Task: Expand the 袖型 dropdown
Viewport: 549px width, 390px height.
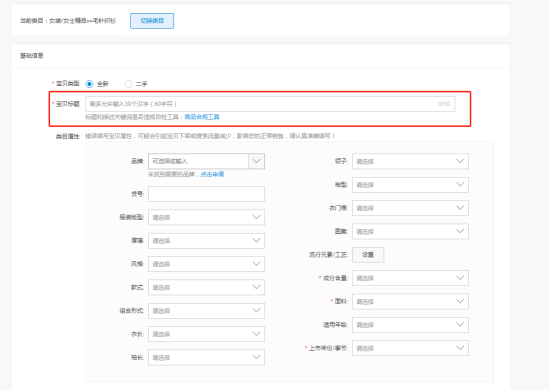Action: (410, 184)
